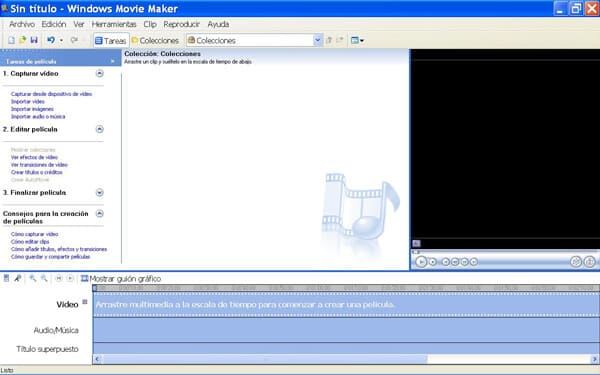Click the Importar imágenes link
Viewport: 600px width, 375px height.
[x=32, y=109]
